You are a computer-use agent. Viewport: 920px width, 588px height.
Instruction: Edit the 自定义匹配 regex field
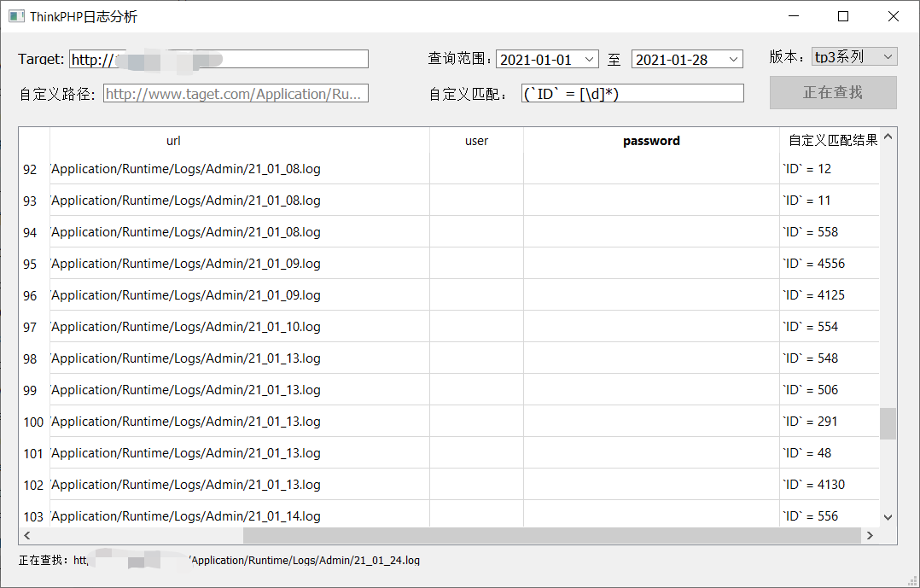[632, 93]
